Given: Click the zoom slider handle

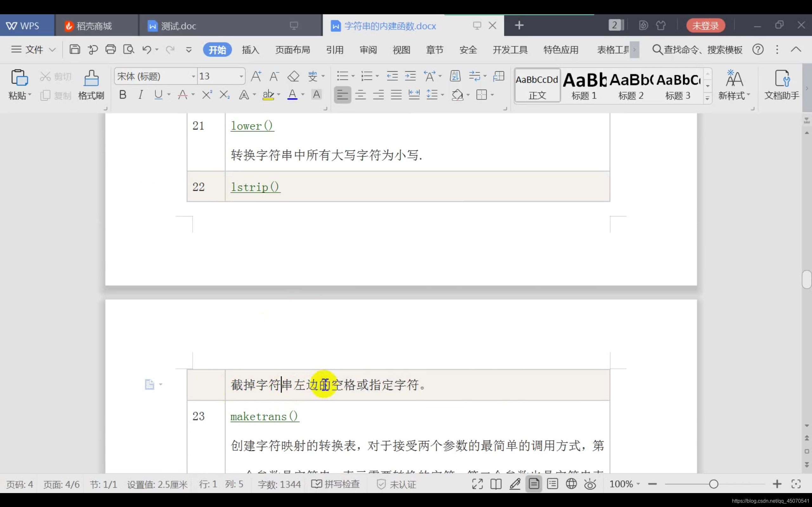Looking at the screenshot, I should 714,484.
